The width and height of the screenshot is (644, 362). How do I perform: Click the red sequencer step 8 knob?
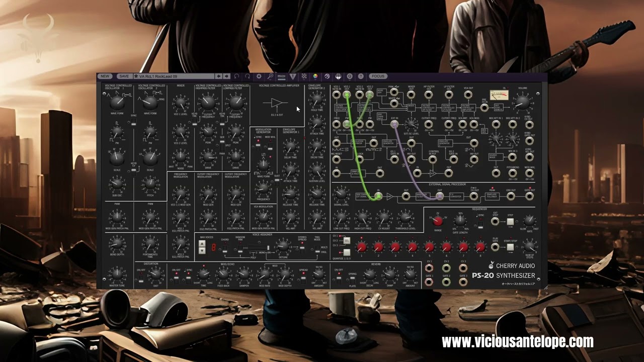(x=480, y=247)
